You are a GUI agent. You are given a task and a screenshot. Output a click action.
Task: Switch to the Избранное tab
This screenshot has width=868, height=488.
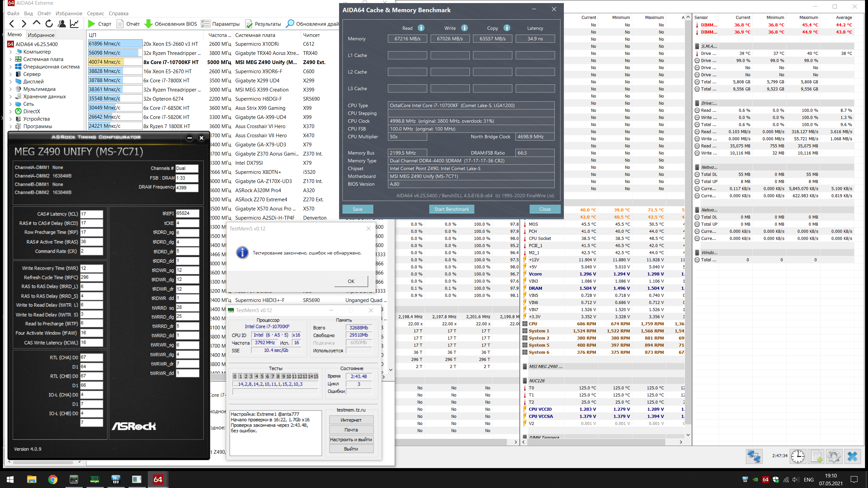pos(41,35)
